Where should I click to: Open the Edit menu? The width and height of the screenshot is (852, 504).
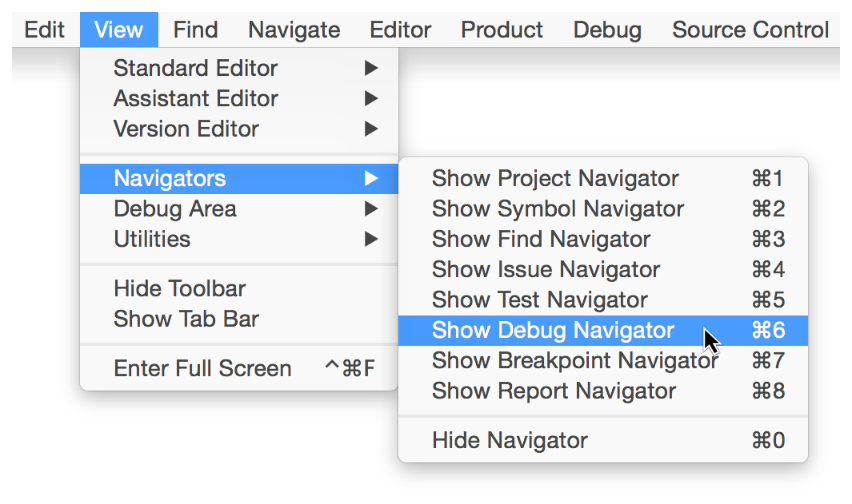pos(44,30)
